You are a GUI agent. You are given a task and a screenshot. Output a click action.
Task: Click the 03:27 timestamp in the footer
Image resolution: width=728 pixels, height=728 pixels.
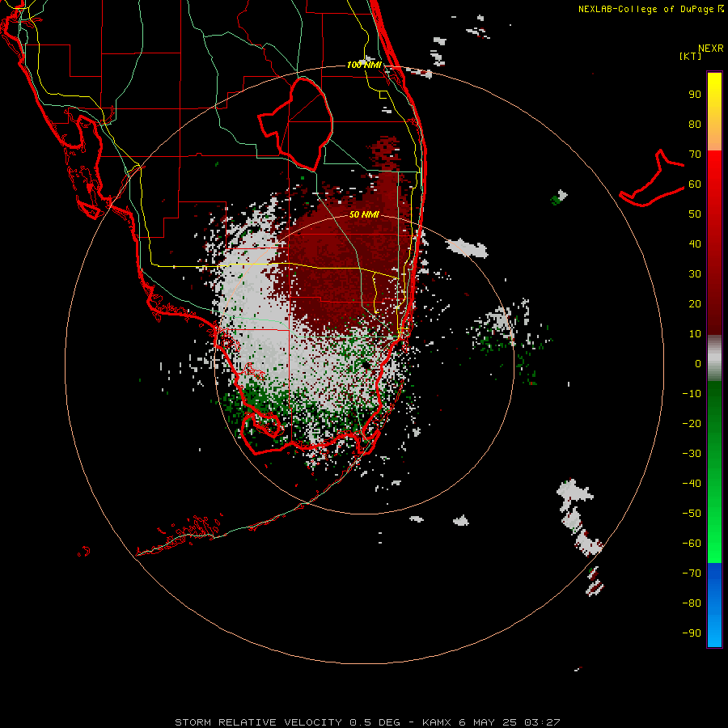click(x=542, y=722)
